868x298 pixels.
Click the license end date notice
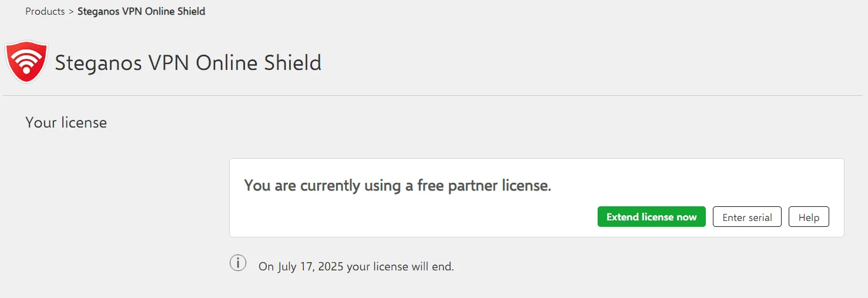pos(356,266)
